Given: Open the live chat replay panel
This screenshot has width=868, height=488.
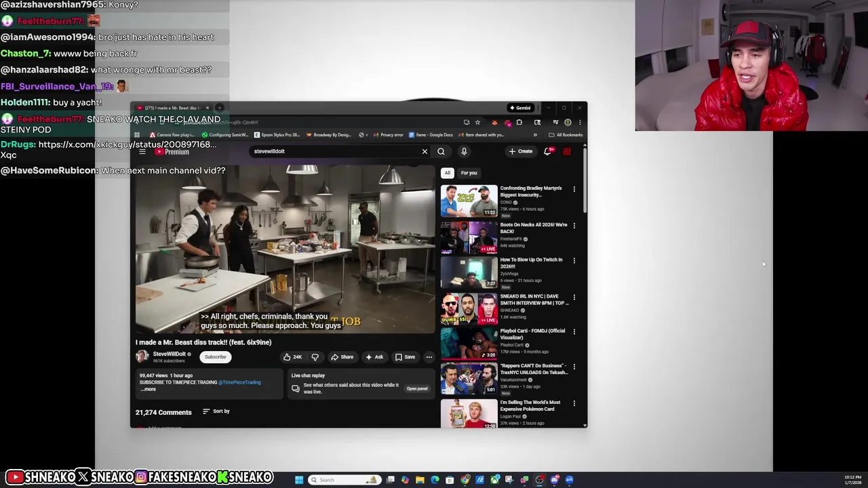Looking at the screenshot, I should click(417, 389).
